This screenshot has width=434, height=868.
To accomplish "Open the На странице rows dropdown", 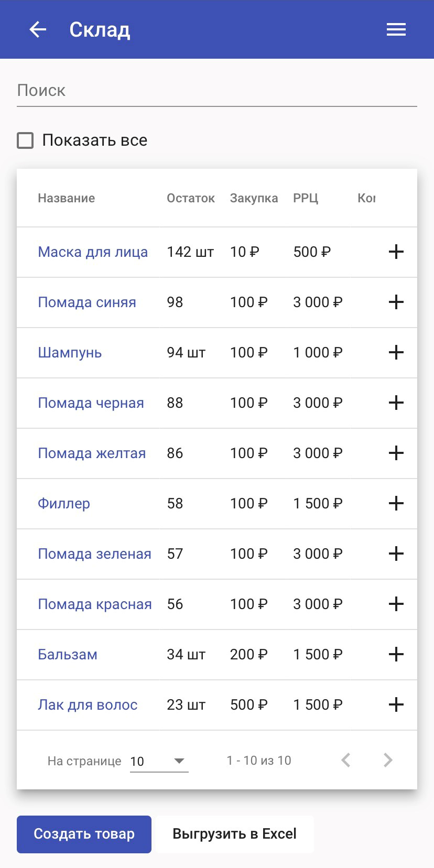I will click(x=159, y=761).
